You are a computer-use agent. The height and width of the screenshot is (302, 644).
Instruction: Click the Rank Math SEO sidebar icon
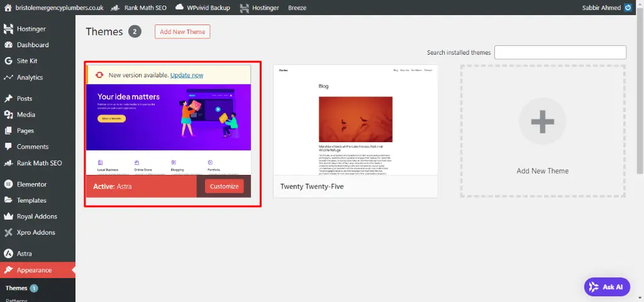point(8,163)
